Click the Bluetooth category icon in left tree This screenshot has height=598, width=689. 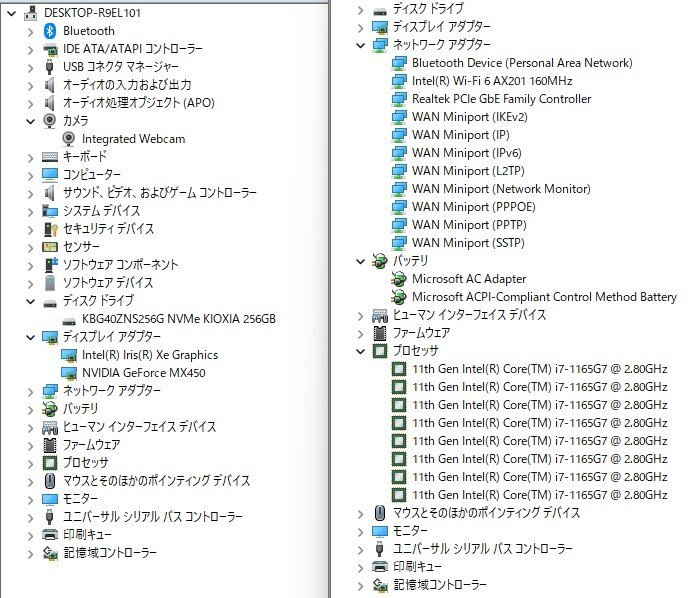50,31
